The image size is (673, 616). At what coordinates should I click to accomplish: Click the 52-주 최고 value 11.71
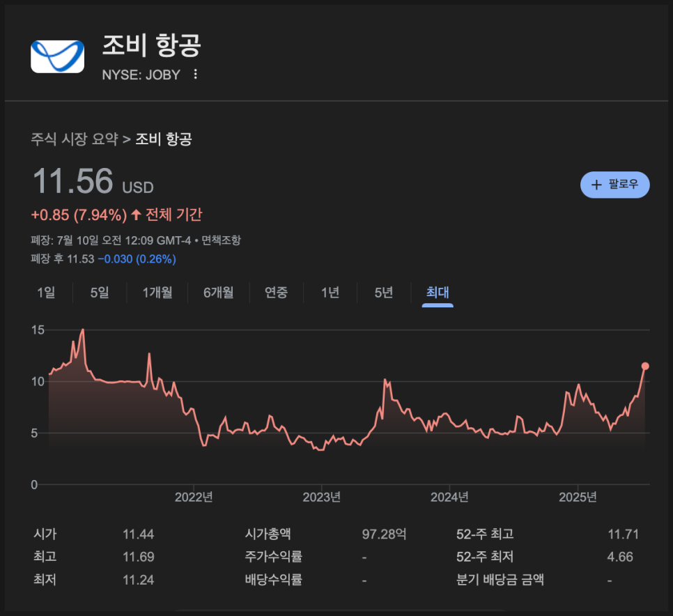coord(624,534)
